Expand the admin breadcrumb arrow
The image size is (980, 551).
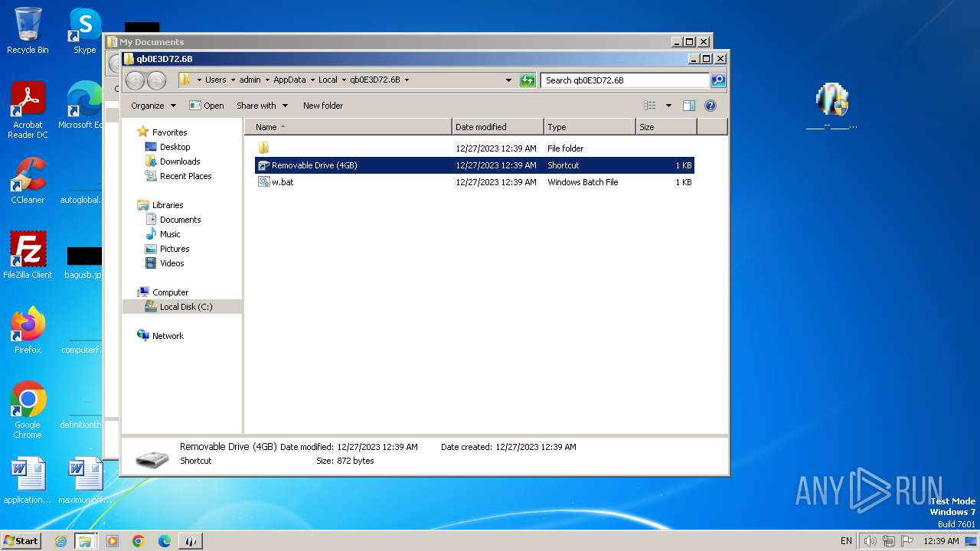(266, 80)
